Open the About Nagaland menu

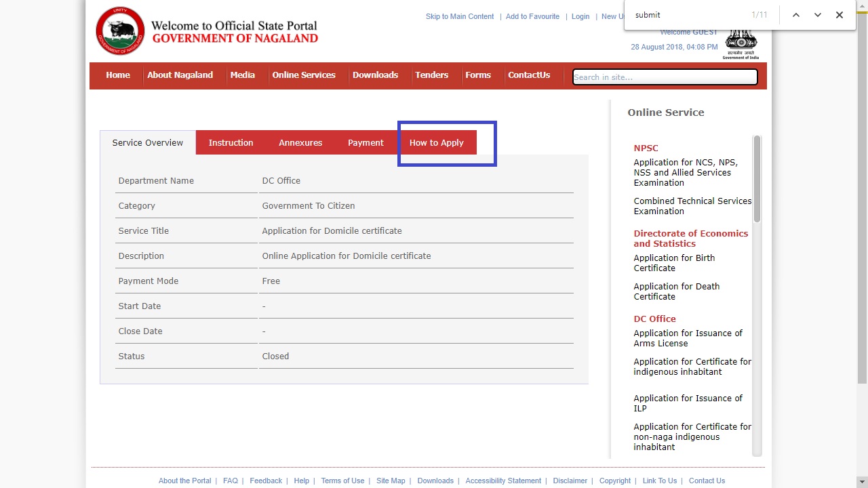[x=180, y=75]
